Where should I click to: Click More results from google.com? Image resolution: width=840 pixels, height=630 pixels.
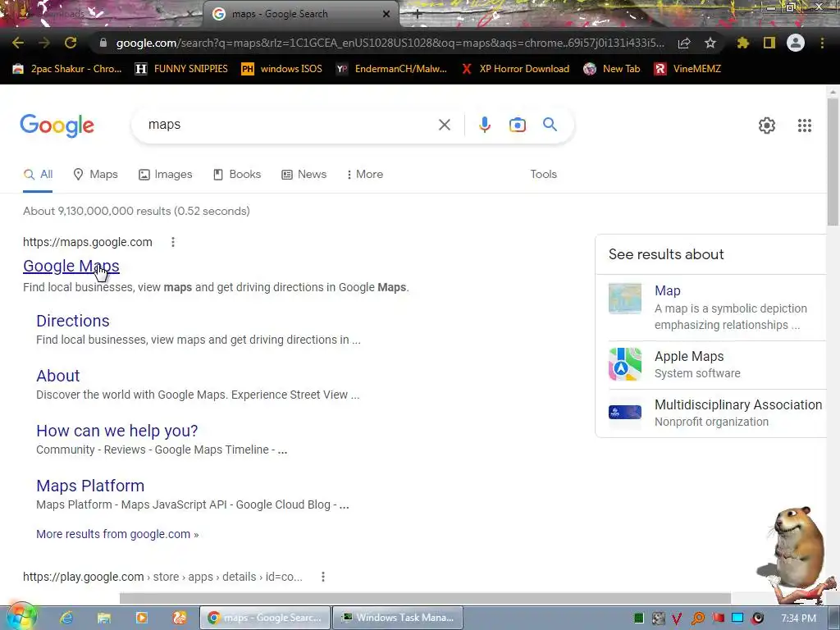click(117, 534)
